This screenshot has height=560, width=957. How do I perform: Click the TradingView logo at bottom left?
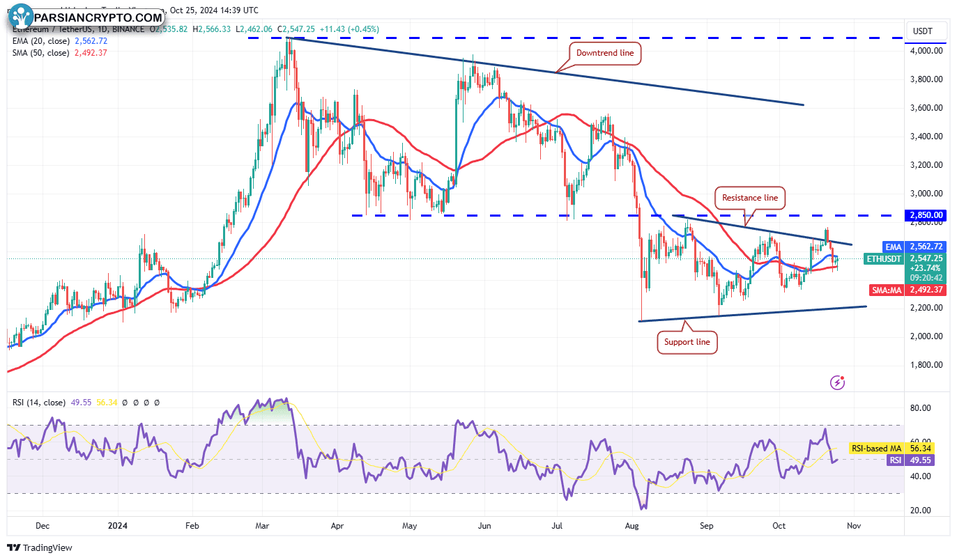[40, 547]
